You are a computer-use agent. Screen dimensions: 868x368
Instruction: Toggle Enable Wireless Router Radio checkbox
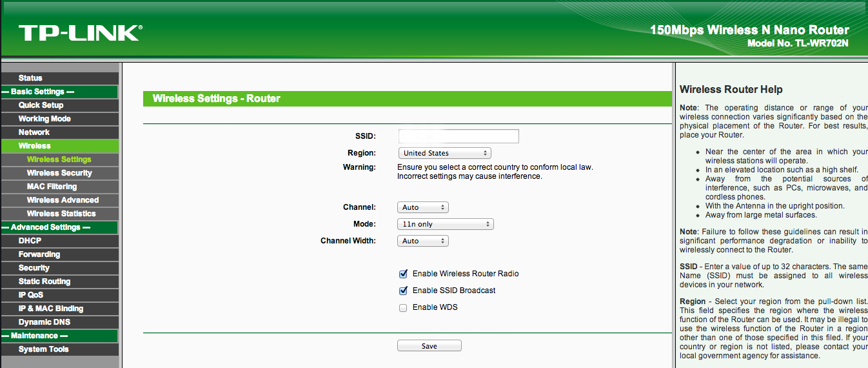[403, 274]
